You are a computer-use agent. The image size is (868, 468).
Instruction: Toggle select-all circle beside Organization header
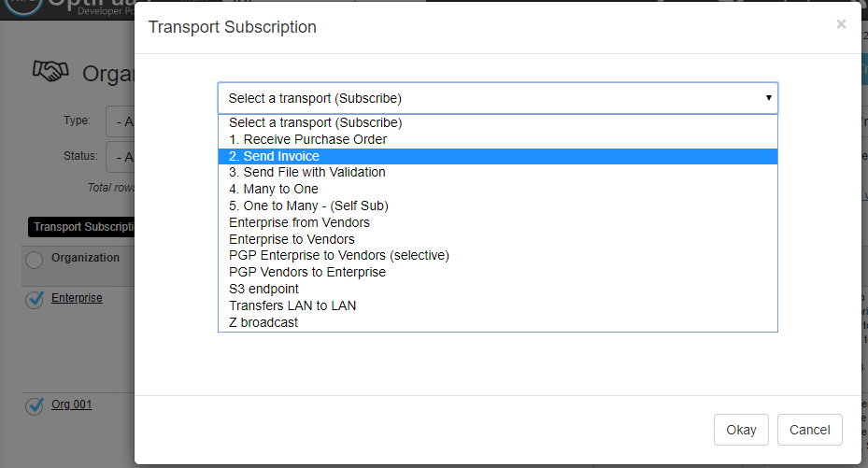click(x=35, y=260)
